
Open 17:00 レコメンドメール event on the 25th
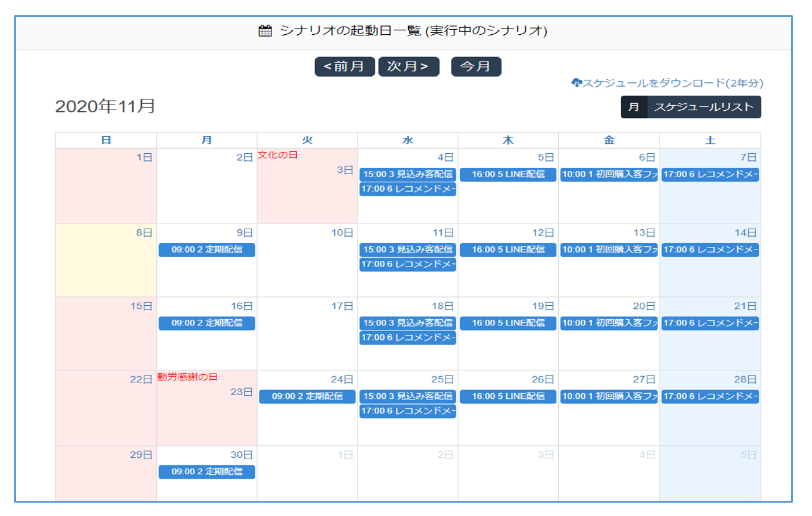point(408,412)
